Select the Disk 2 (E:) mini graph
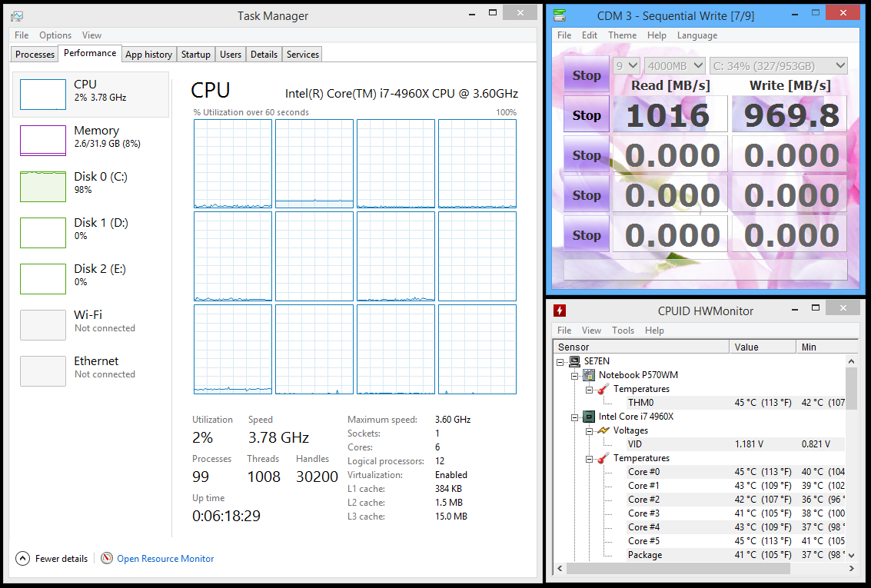The height and width of the screenshot is (588, 871). pos(43,278)
